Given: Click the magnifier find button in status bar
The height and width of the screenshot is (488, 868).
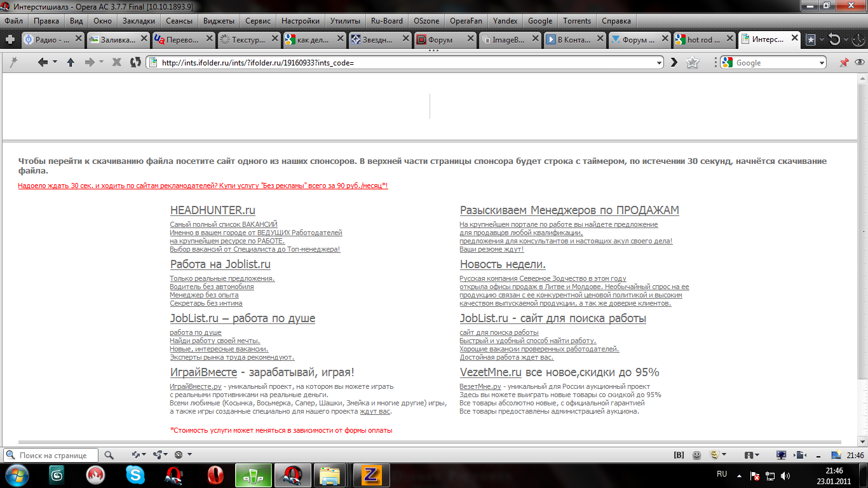Looking at the screenshot, I should tap(109, 455).
